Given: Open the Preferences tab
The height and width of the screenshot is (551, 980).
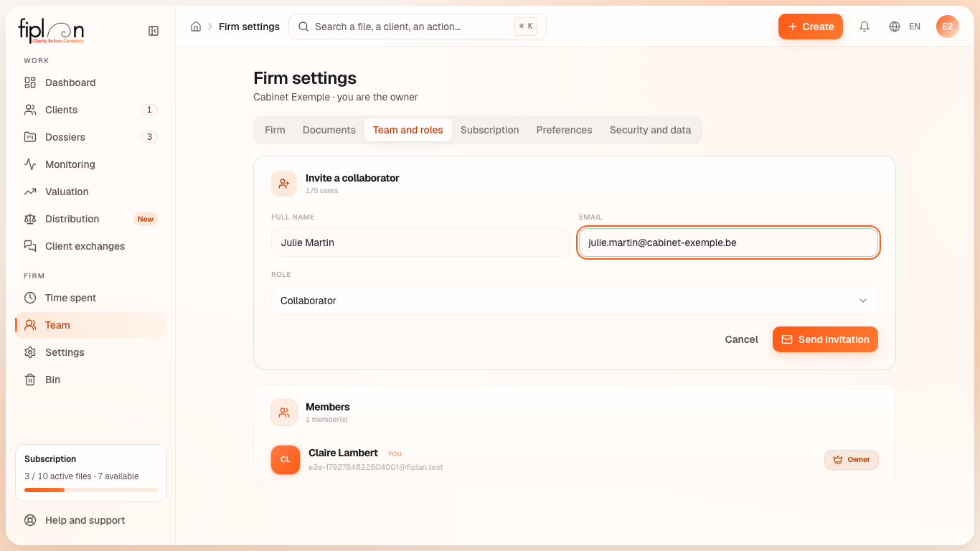Looking at the screenshot, I should pos(565,130).
